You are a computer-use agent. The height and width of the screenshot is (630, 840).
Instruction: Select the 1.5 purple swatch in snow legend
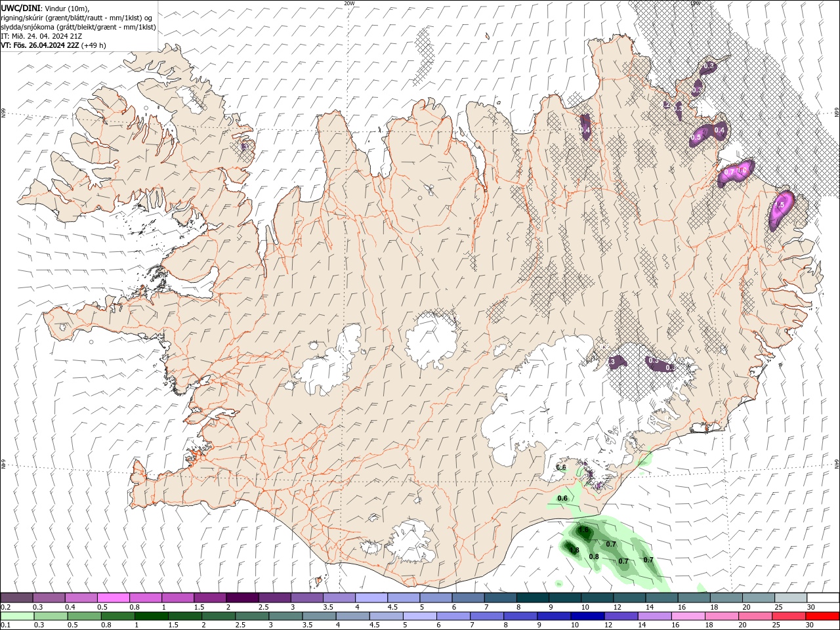(209, 598)
